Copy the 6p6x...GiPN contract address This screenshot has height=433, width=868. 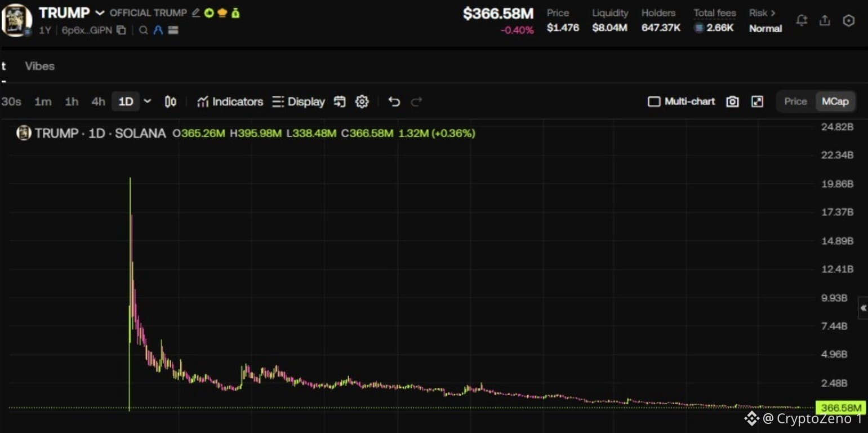[121, 30]
